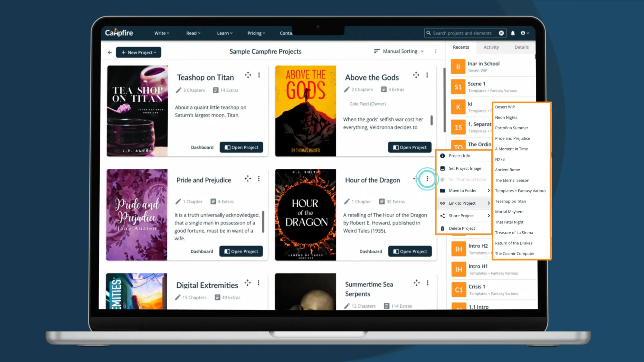Switch to the Recents tab
Image resolution: width=644 pixels, height=362 pixels.
click(x=461, y=47)
